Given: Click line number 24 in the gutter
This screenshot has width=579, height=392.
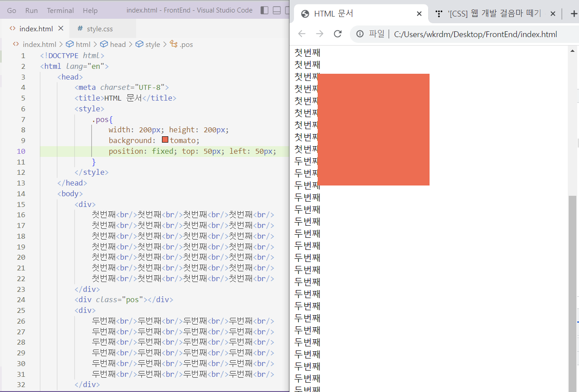Looking at the screenshot, I should 21,299.
